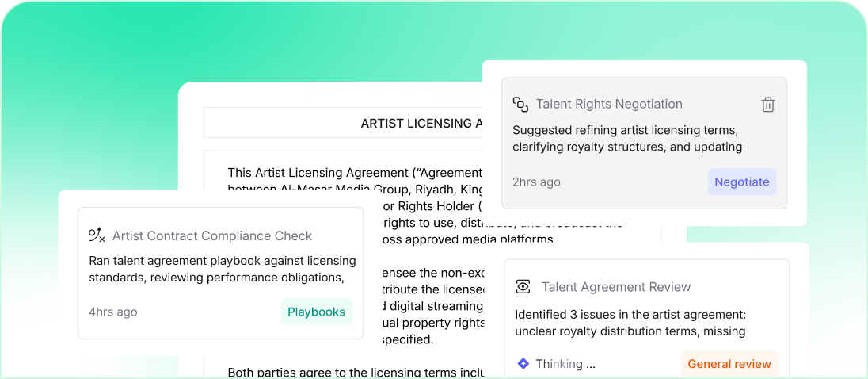Viewport: 868px width, 379px height.
Task: Click the eye icon on Talent Agreement Review
Action: [523, 287]
